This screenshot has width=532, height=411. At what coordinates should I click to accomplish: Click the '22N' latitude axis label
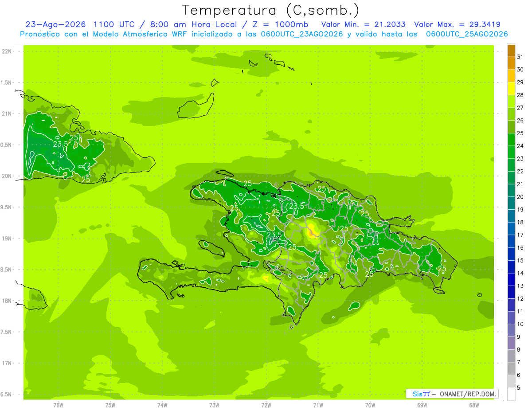[x=7, y=51]
